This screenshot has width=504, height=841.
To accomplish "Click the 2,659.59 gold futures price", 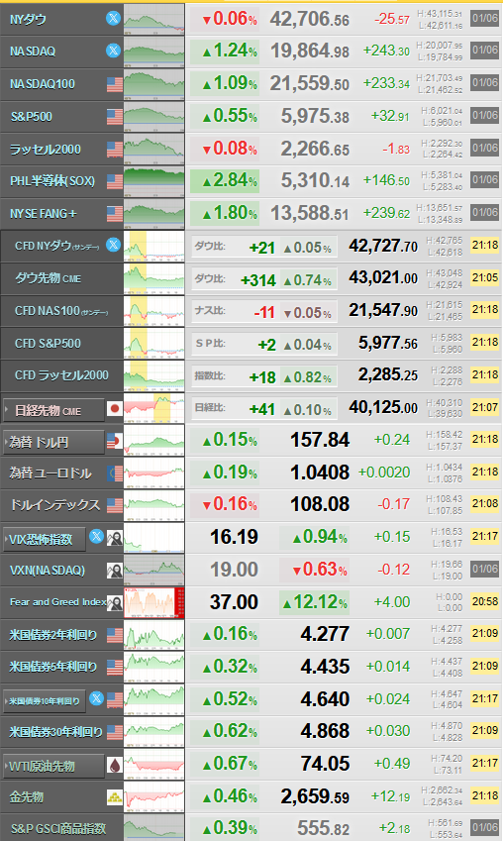I will (315, 796).
